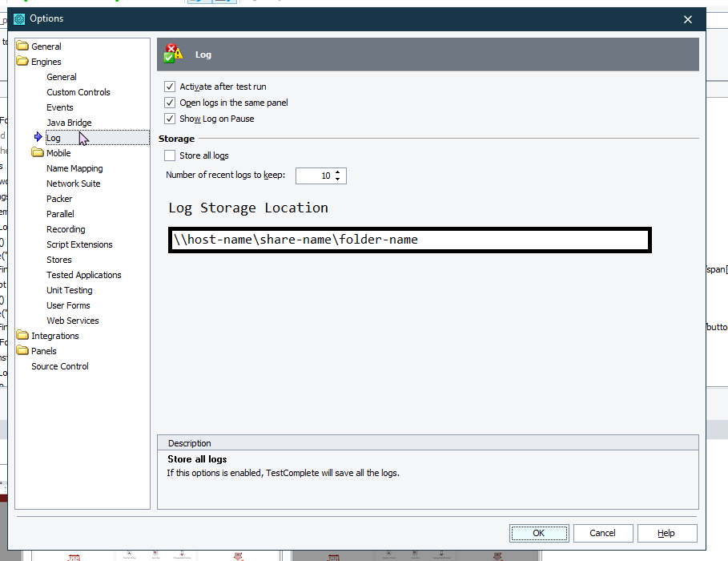728x561 pixels.
Task: Enable Store all logs checkbox
Action: 170,155
